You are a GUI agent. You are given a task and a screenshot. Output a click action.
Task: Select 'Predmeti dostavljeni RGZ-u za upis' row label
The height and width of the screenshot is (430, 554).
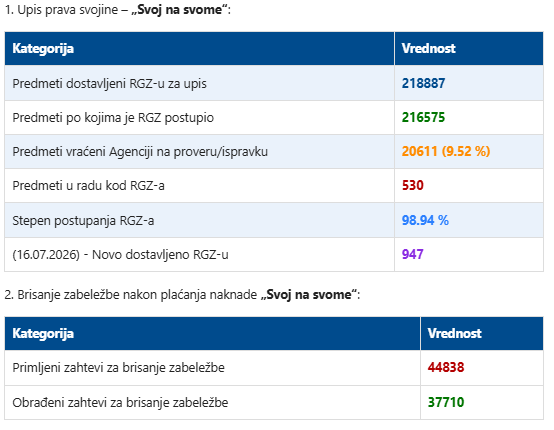click(x=109, y=84)
